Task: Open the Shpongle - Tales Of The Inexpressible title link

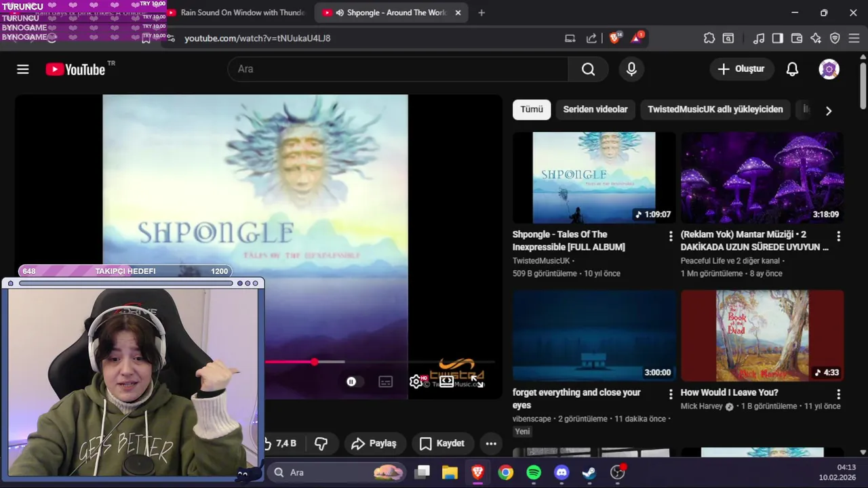Action: coord(569,241)
